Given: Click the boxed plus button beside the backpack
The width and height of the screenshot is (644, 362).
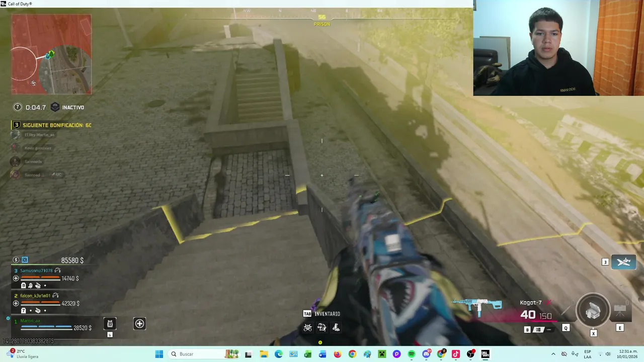Looking at the screenshot, I should (139, 324).
